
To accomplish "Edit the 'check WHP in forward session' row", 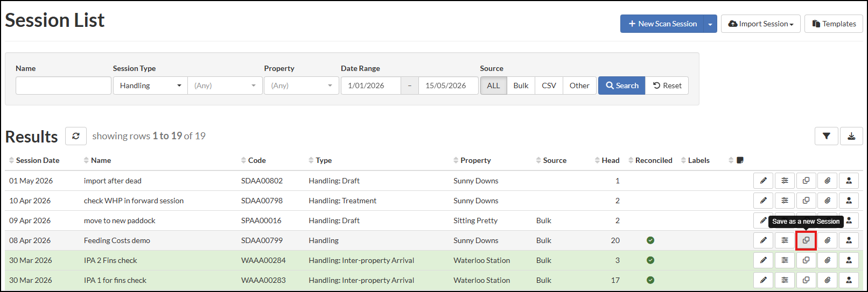I will [x=763, y=201].
